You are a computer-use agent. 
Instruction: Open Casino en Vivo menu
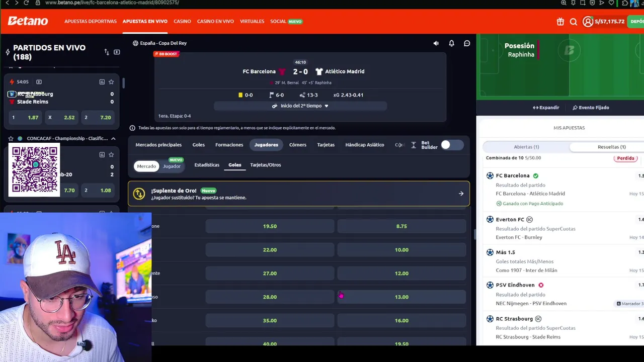(x=215, y=22)
